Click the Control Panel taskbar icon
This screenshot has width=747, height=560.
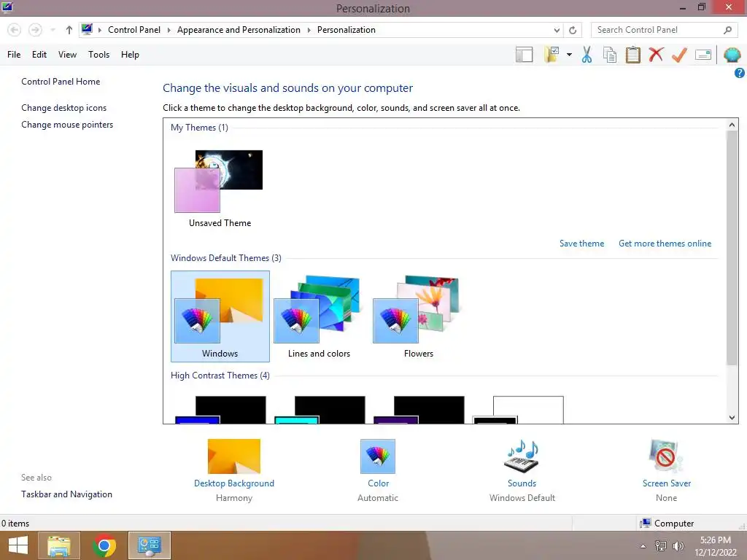[x=149, y=545]
